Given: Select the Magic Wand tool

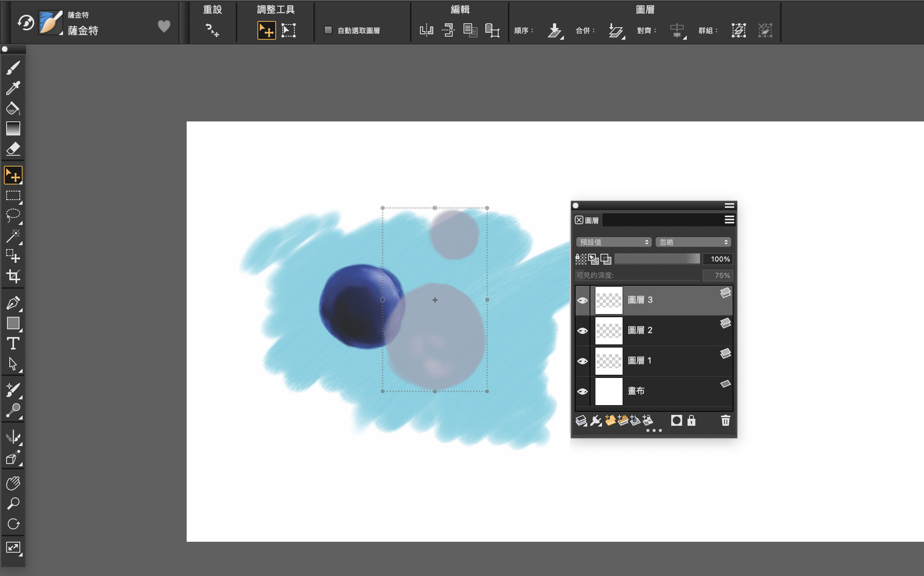Looking at the screenshot, I should 13,236.
